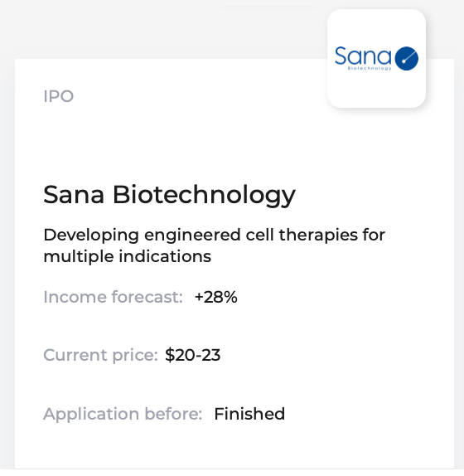
Task: Click the 'multiple indications' description line
Action: click(127, 256)
